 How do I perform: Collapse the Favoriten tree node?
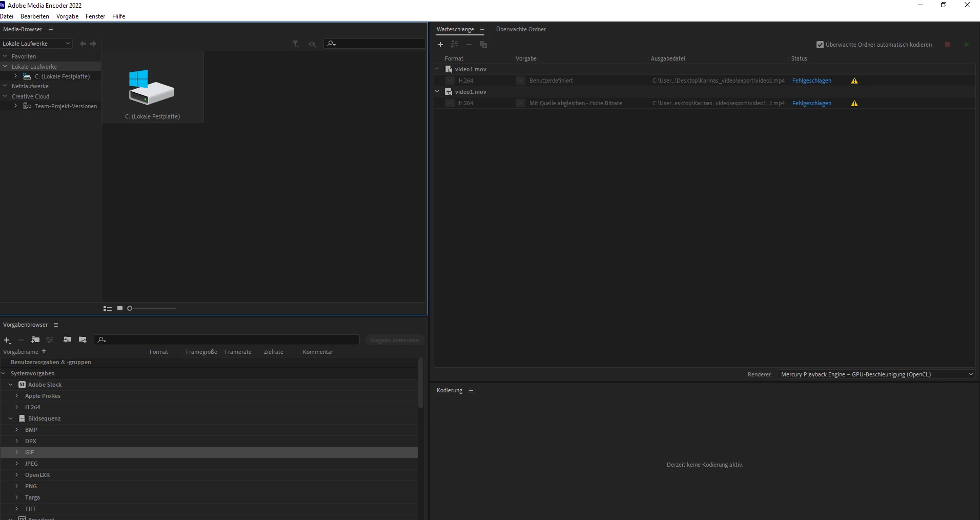coord(5,56)
